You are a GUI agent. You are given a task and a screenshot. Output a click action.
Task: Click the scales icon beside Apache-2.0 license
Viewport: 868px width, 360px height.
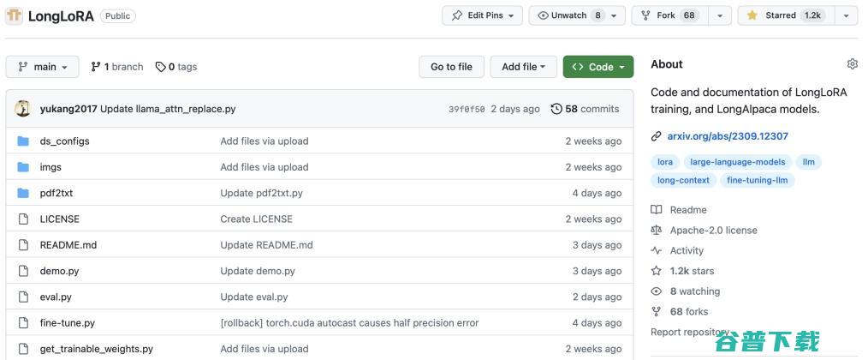[656, 231]
